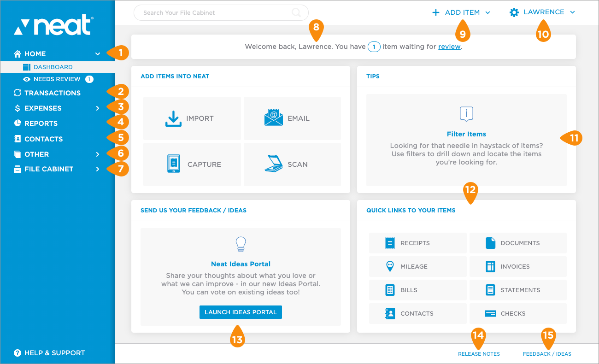Open Statements quick link label
The image size is (599, 364).
click(x=520, y=290)
